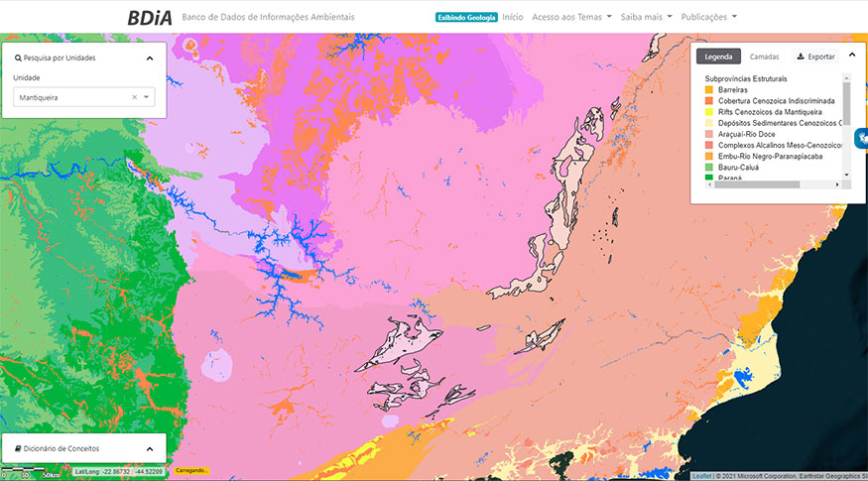The image size is (868, 481).
Task: Collapse the legend panel with the chevron
Action: [x=852, y=55]
